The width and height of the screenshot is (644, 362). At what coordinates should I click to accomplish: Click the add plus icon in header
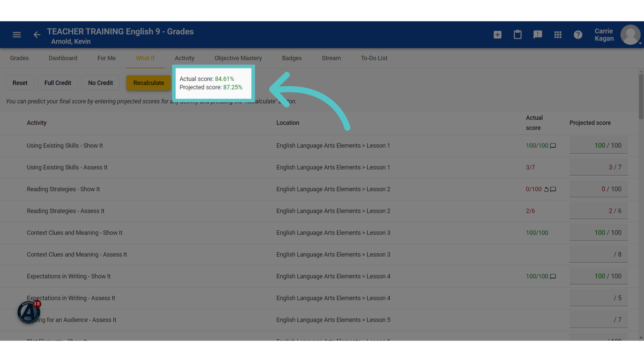497,35
